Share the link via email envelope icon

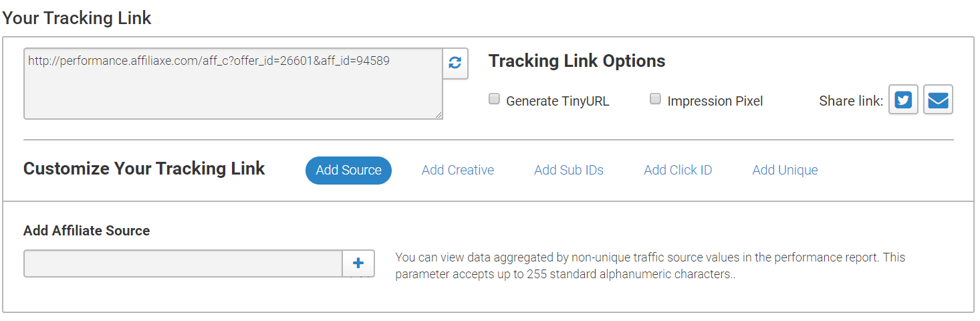coord(938,100)
